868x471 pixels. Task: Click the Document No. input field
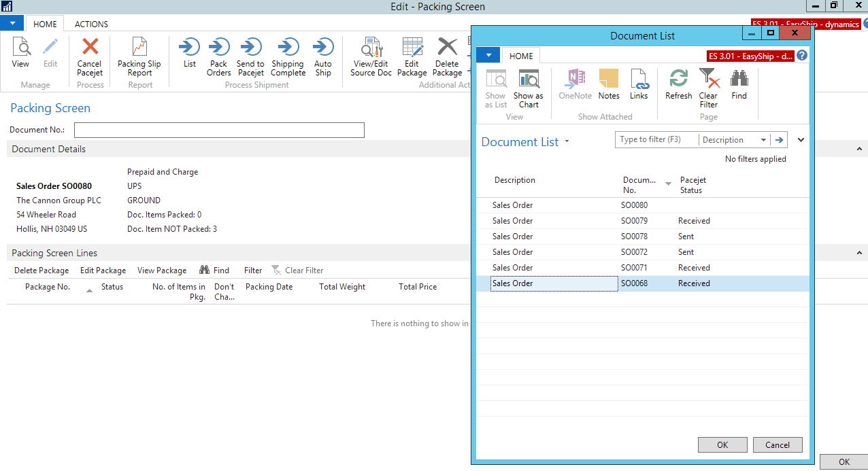pyautogui.click(x=219, y=130)
